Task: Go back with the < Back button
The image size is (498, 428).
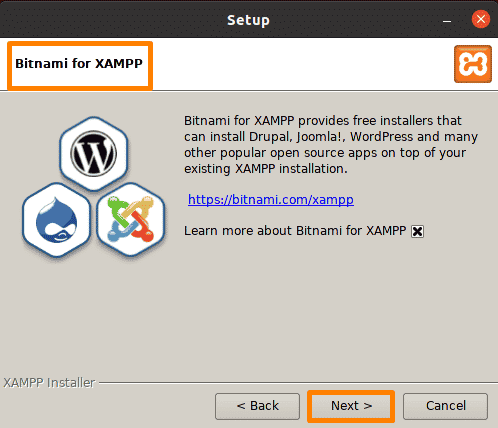Action: click(x=257, y=406)
